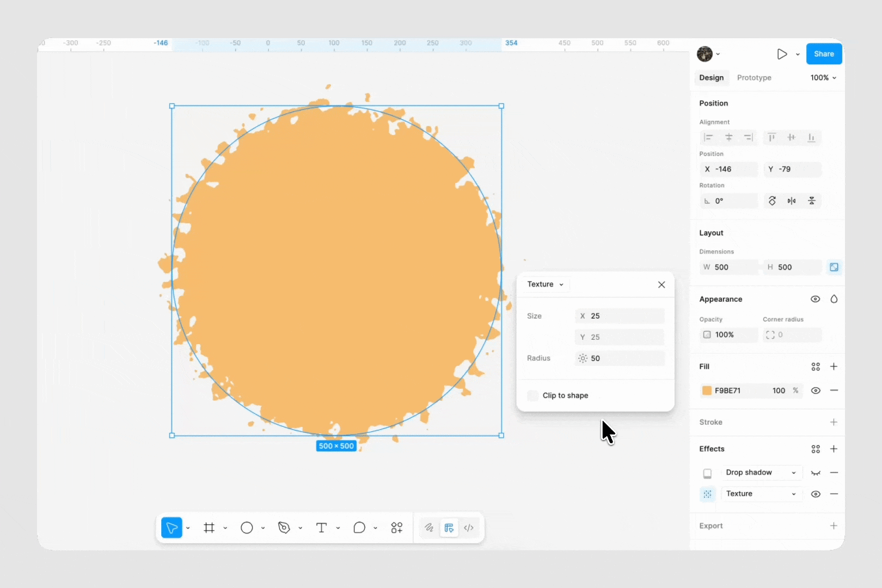This screenshot has height=588, width=882.
Task: Close the Texture popup
Action: click(661, 285)
